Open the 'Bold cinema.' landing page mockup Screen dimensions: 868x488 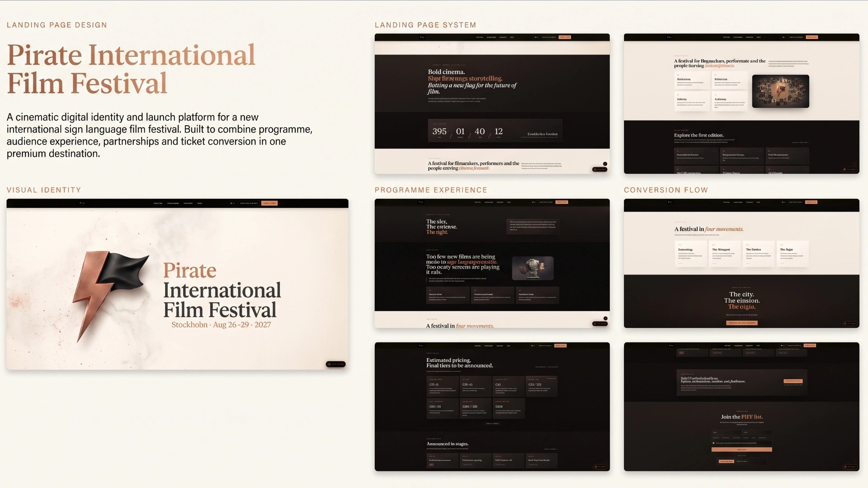pos(492,103)
